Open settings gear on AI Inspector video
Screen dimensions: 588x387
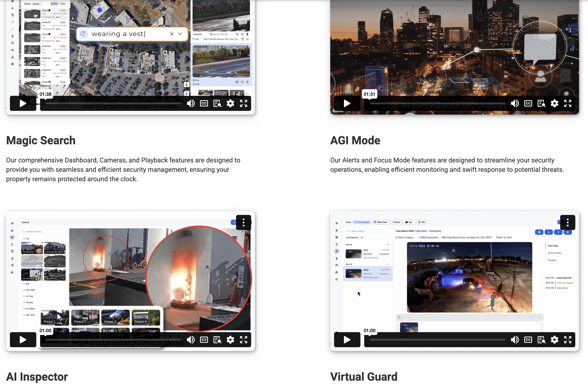pyautogui.click(x=230, y=340)
